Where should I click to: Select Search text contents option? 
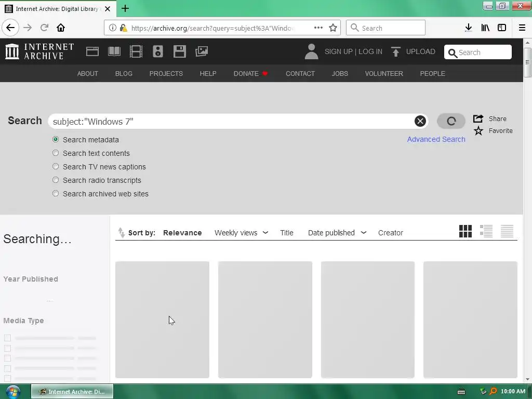56,153
